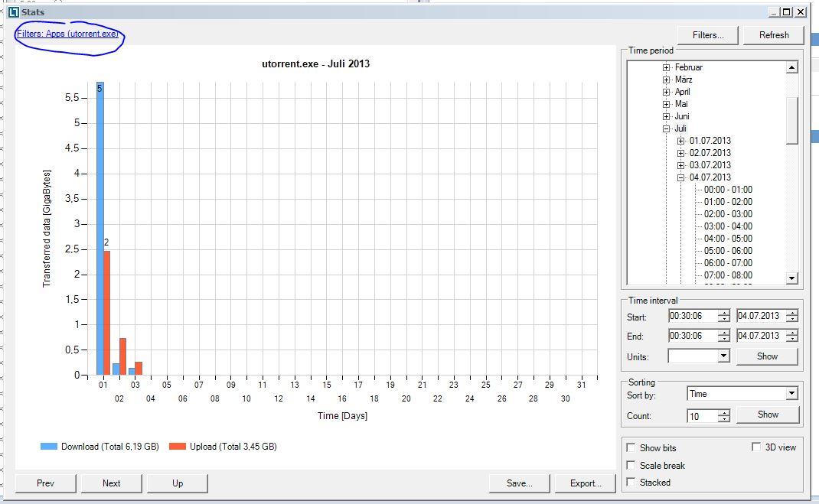The width and height of the screenshot is (819, 504).
Task: Enable the Stacked checkbox
Action: (631, 482)
